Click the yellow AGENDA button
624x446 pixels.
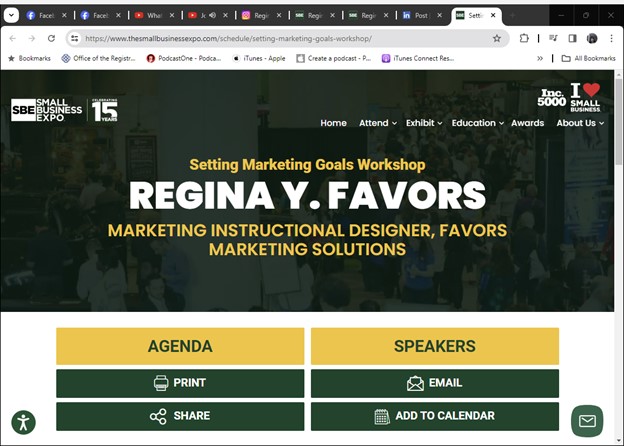pyautogui.click(x=180, y=346)
